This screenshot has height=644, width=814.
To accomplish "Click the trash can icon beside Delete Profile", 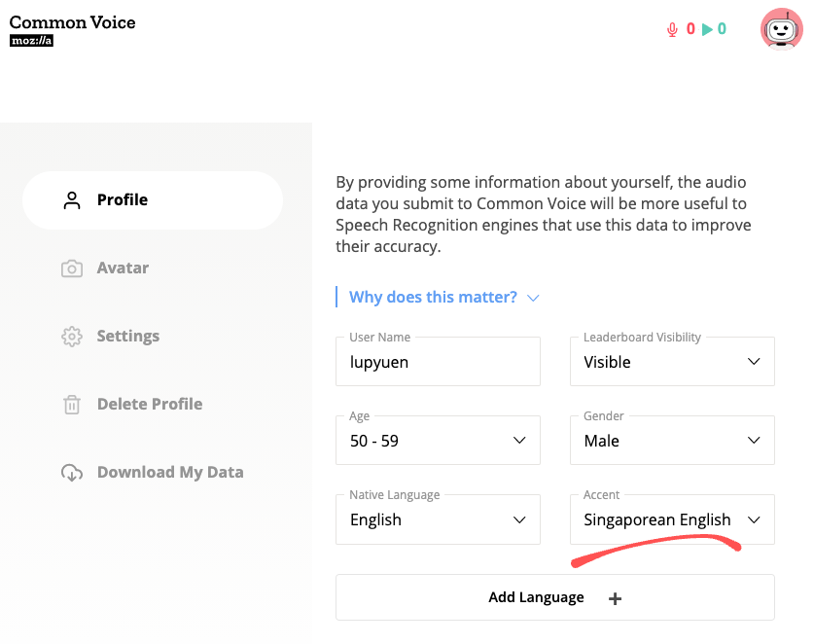I will pos(72,405).
